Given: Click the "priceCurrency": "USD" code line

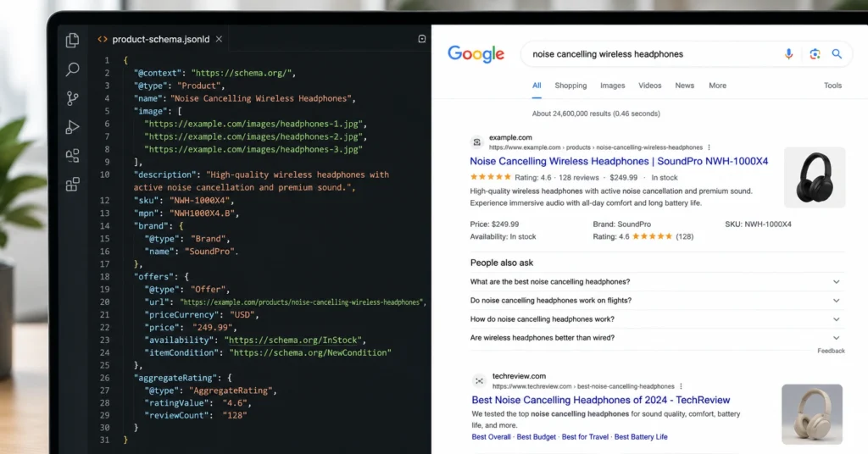Looking at the screenshot, I should 202,314.
